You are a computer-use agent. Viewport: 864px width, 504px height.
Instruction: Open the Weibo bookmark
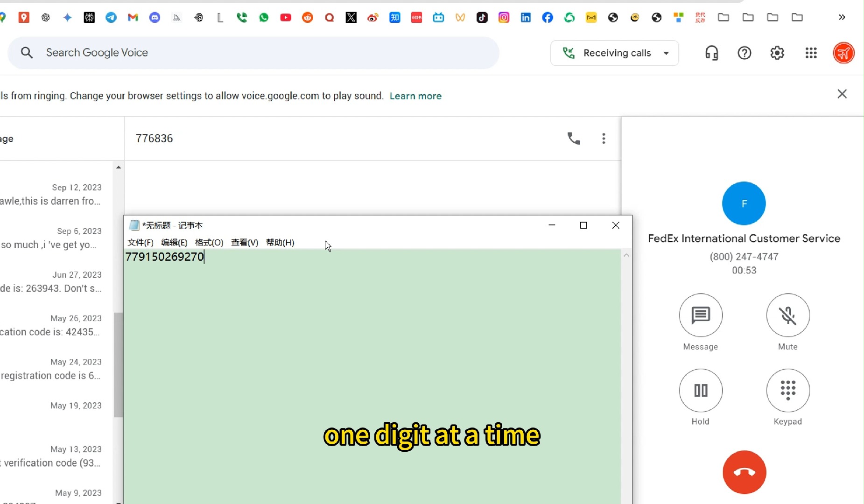373,18
